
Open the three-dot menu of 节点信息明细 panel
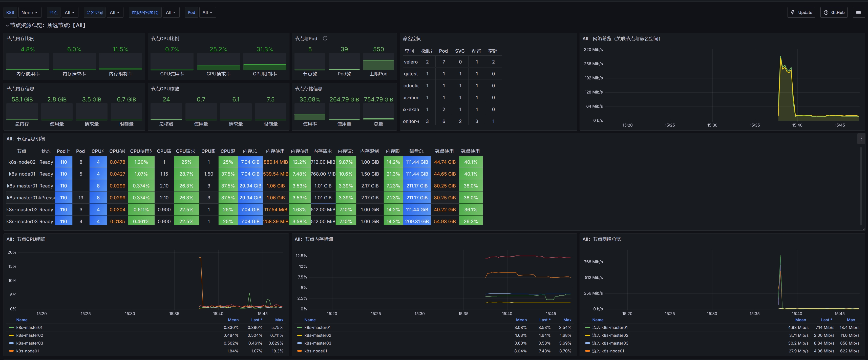point(861,139)
